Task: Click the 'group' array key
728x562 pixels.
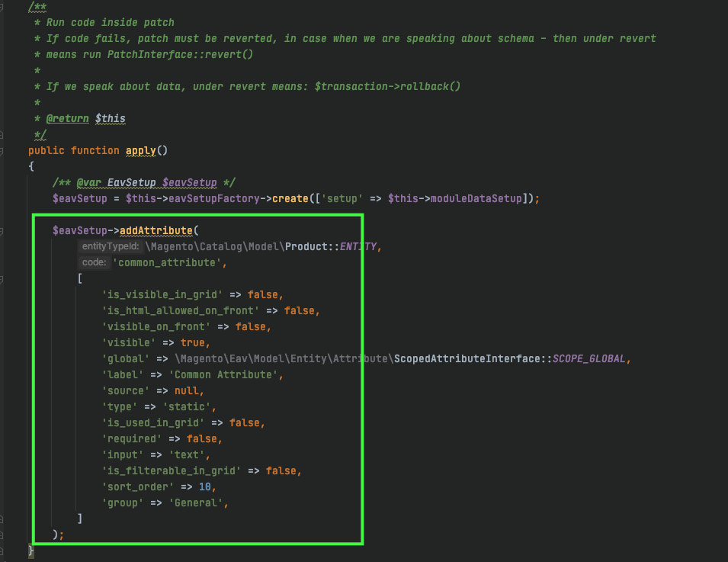Action: pos(123,503)
